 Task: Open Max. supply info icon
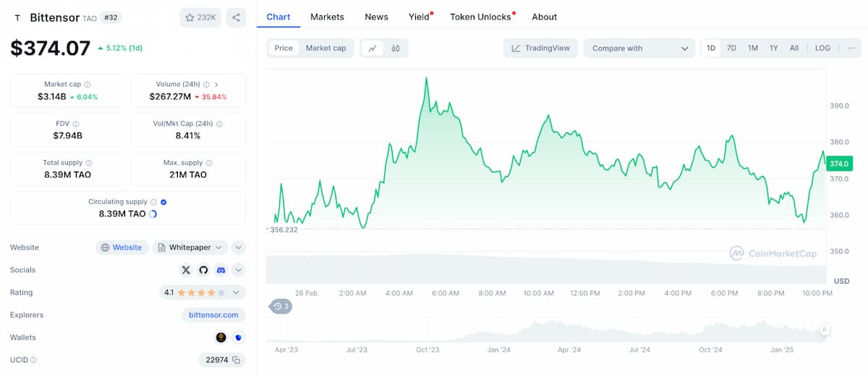click(209, 163)
